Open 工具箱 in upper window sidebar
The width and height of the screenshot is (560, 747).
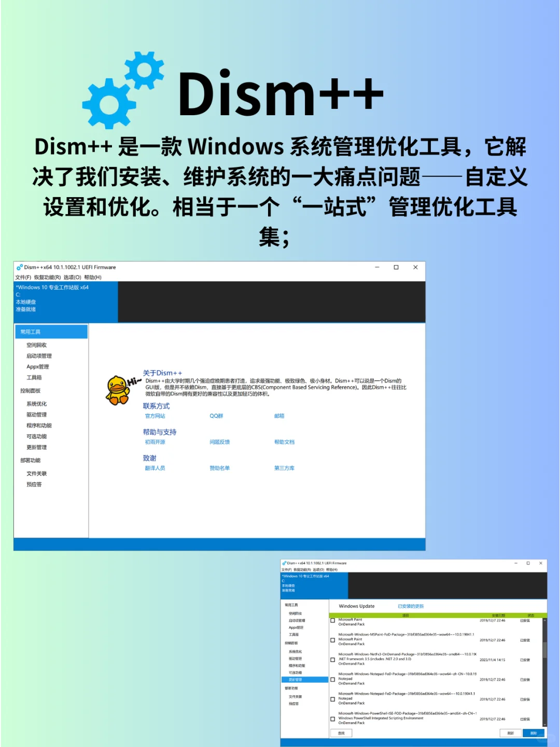(34, 378)
